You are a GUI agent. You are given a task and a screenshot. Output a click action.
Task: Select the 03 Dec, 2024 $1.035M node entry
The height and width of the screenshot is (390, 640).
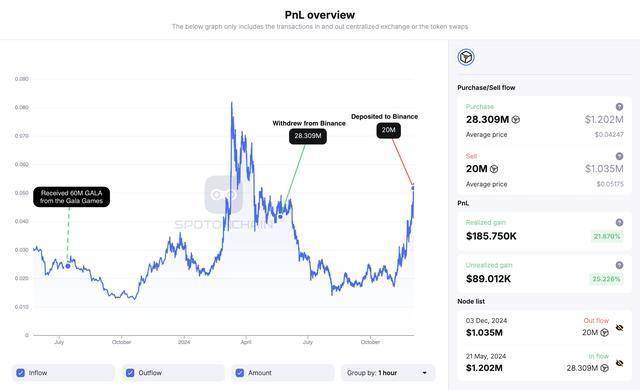pos(545,327)
